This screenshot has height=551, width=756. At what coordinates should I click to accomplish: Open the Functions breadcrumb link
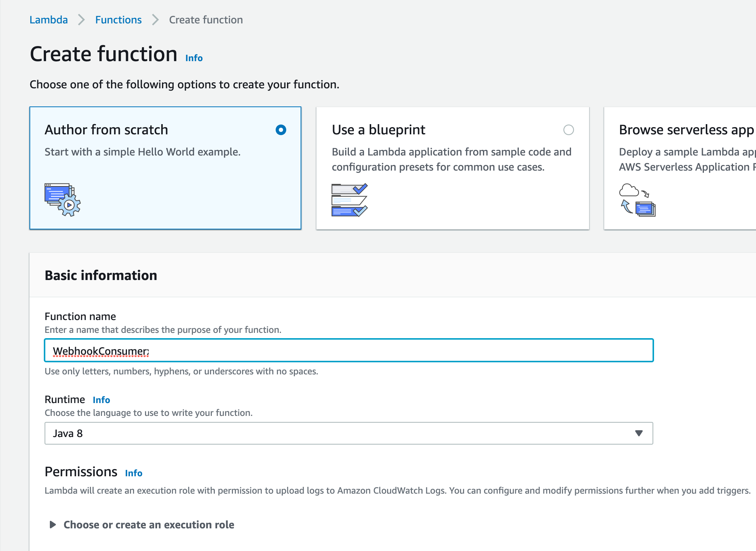[x=118, y=20]
